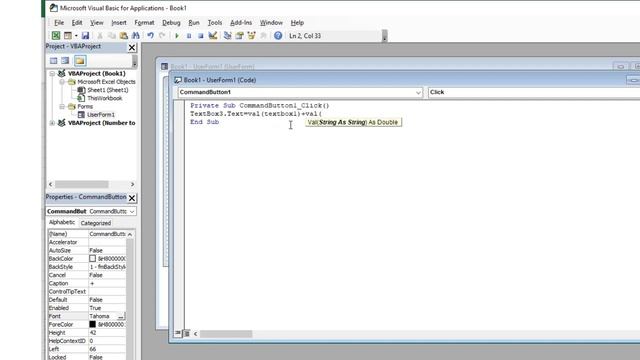This screenshot has width=640, height=360.
Task: Click scroll-up arrow in properties list
Action: tap(130, 234)
